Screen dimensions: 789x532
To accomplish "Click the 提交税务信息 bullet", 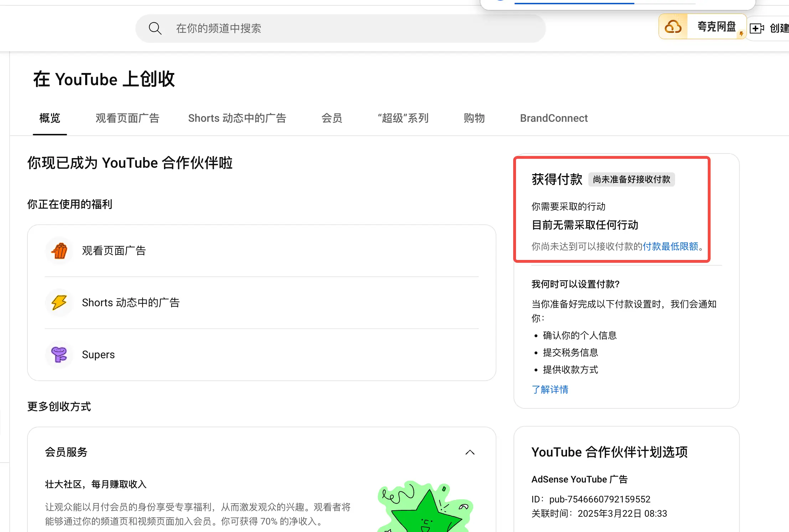I will 571,353.
